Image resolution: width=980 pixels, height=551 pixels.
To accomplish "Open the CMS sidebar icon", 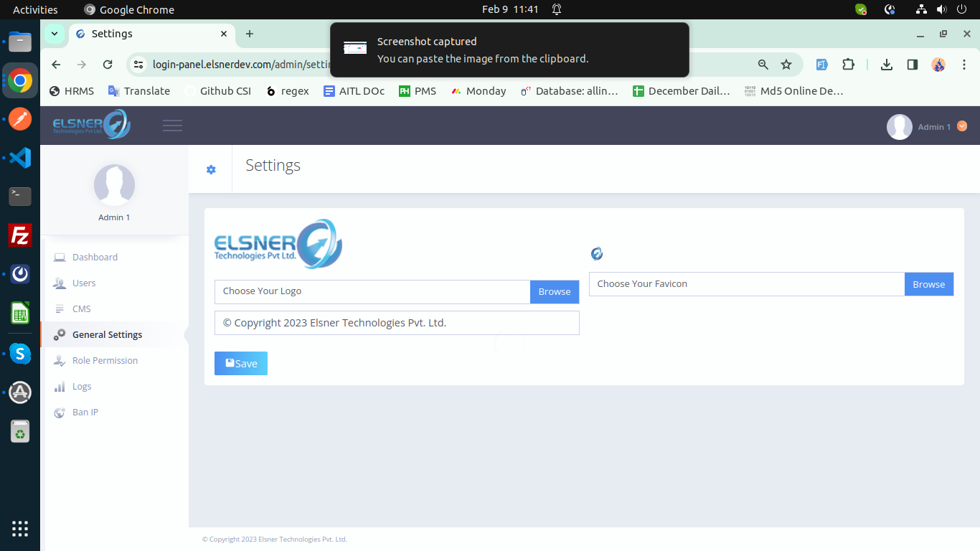I will pos(59,309).
